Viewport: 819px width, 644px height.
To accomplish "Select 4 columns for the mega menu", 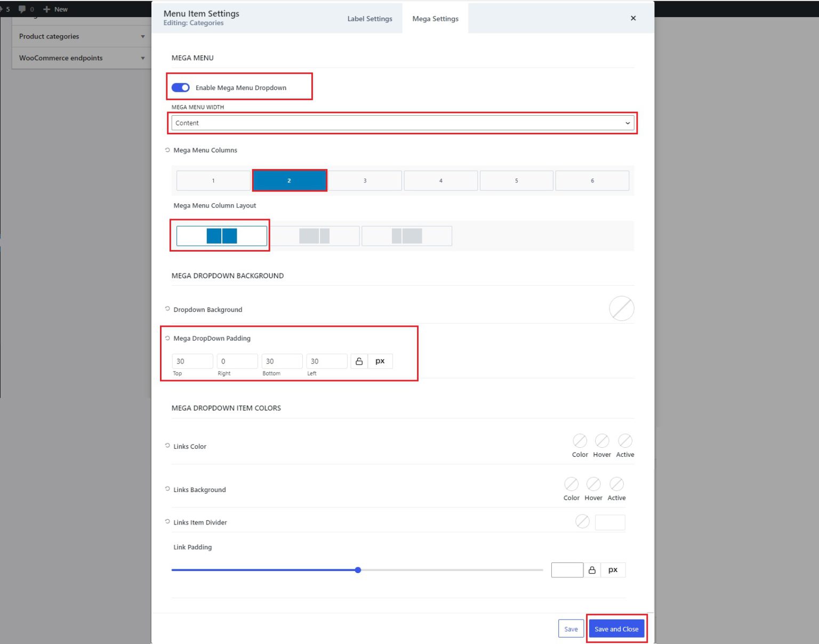I will 440,180.
